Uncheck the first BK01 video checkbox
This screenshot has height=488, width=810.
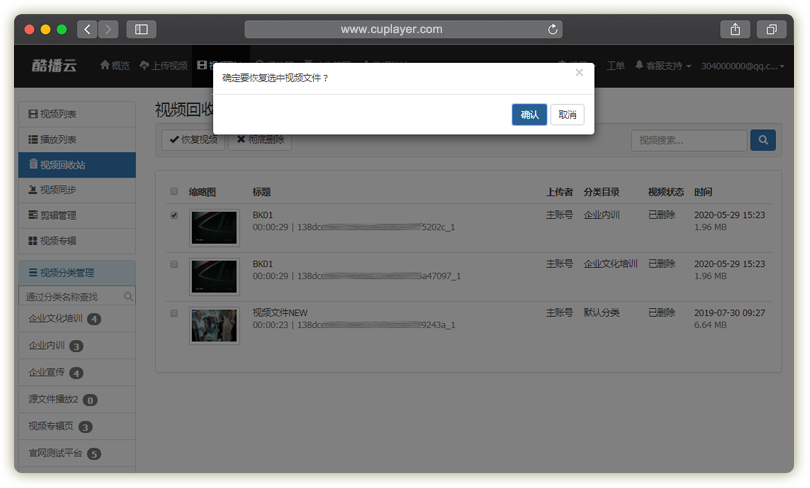[x=174, y=215]
